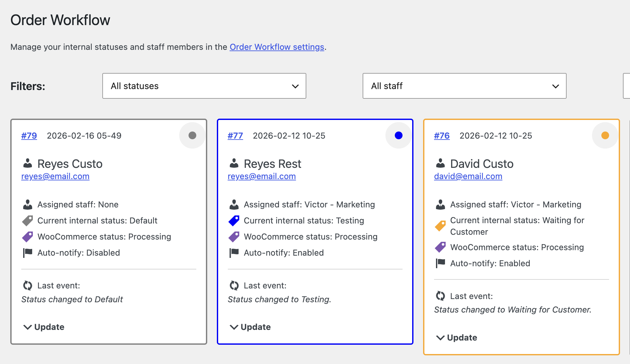The image size is (630, 364).
Task: Click the Order Workflow page heading
Action: tap(60, 20)
